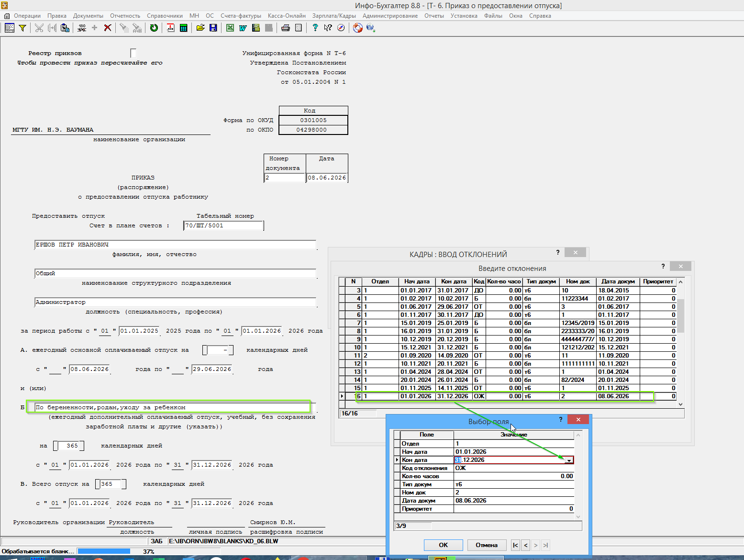The image size is (744, 560).
Task: Open the Счета-фактуры menu
Action: (x=241, y=16)
